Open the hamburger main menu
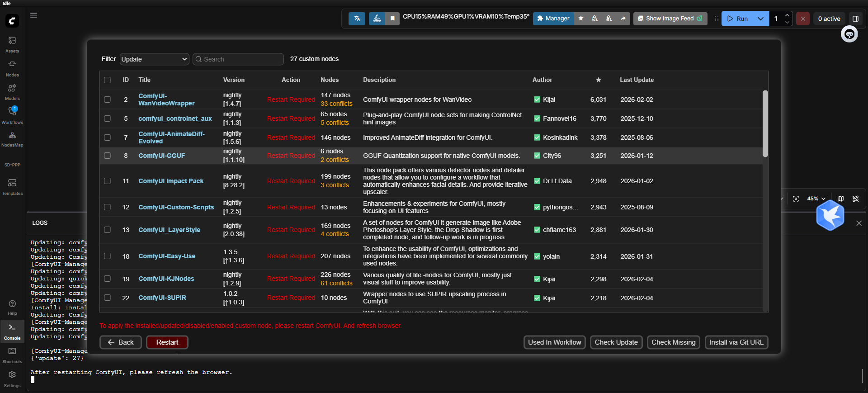868x393 pixels. coord(33,15)
